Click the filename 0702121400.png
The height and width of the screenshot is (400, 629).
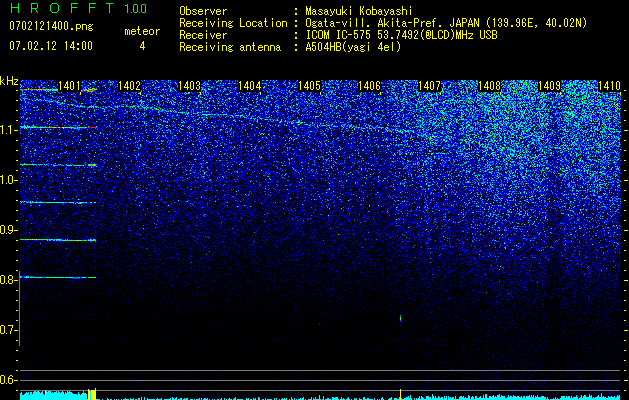pyautogui.click(x=51, y=26)
